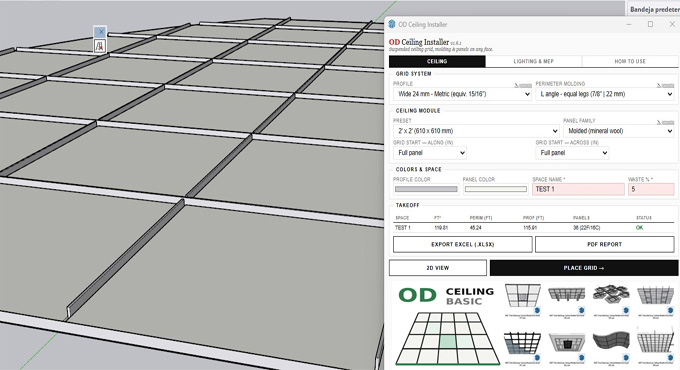Close the OD Ceiling Installer window
The width and height of the screenshot is (680, 370).
[x=672, y=24]
